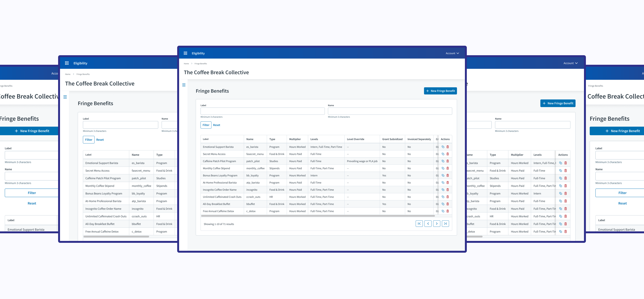This screenshot has height=299, width=644.
Task: Toggle hamburger menu in left Eligibility window
Action: (x=65, y=97)
